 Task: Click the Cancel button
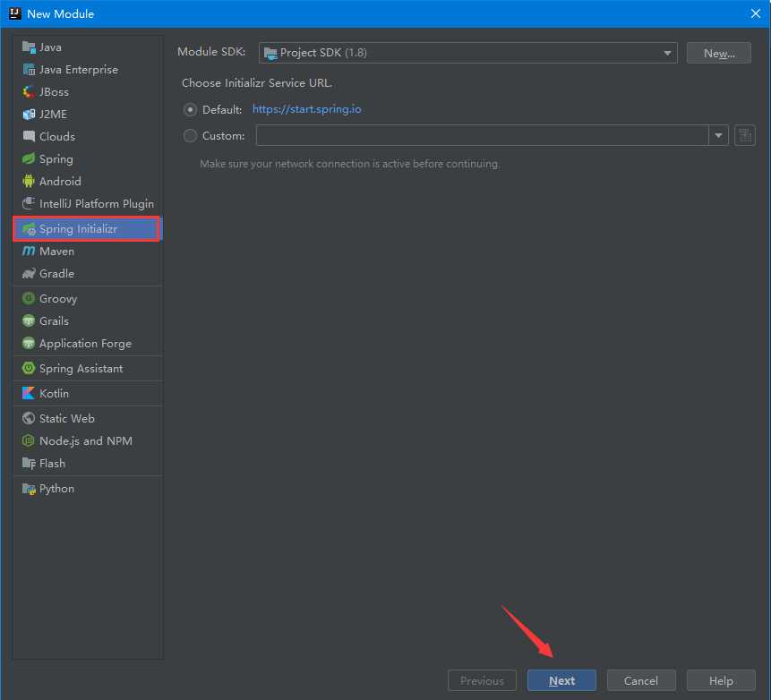[641, 680]
